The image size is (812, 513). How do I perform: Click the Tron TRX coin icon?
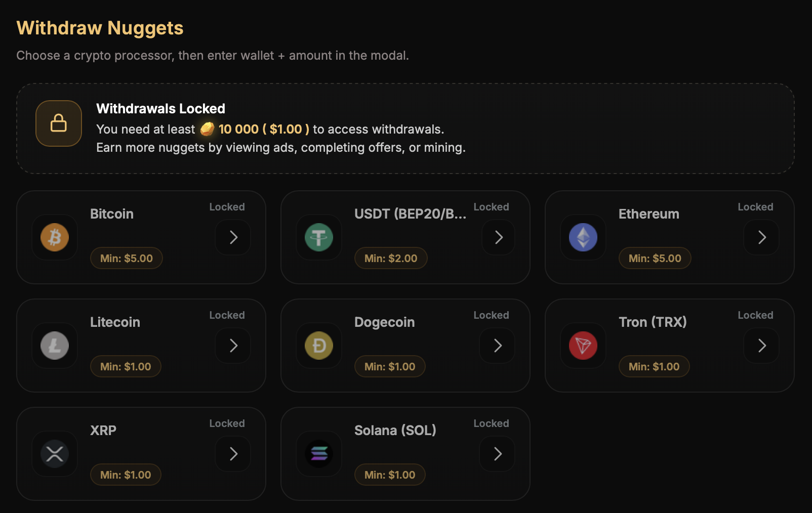[583, 346]
